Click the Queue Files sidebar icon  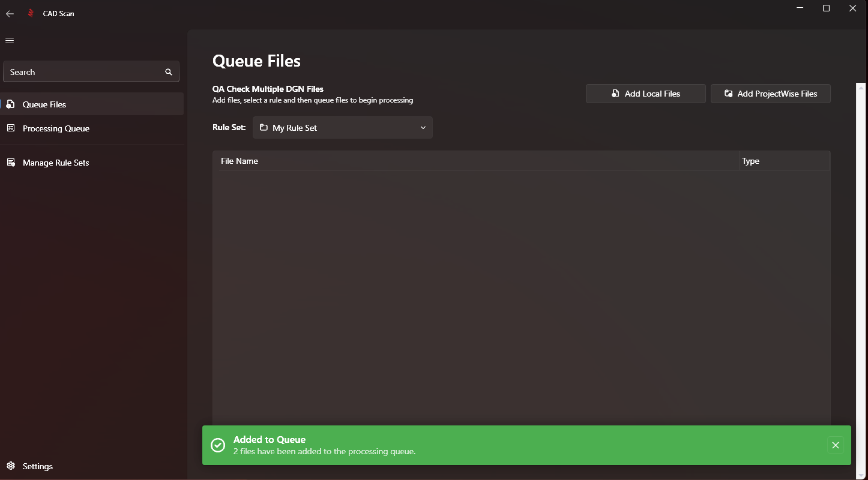point(10,104)
